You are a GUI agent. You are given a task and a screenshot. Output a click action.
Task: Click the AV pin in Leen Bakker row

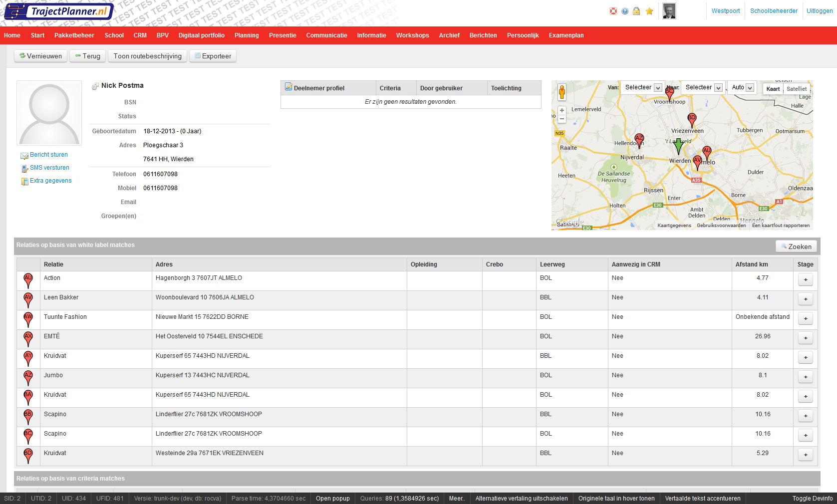[28, 300]
